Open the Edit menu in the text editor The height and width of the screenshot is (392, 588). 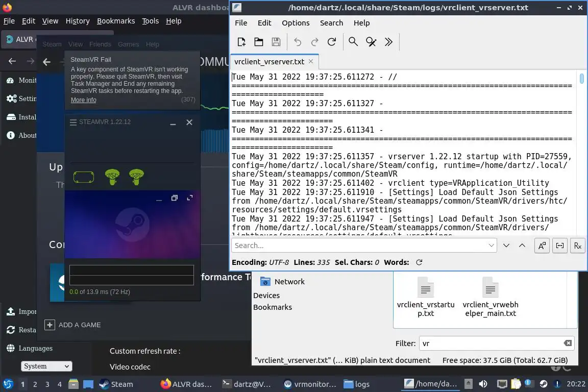tap(264, 23)
